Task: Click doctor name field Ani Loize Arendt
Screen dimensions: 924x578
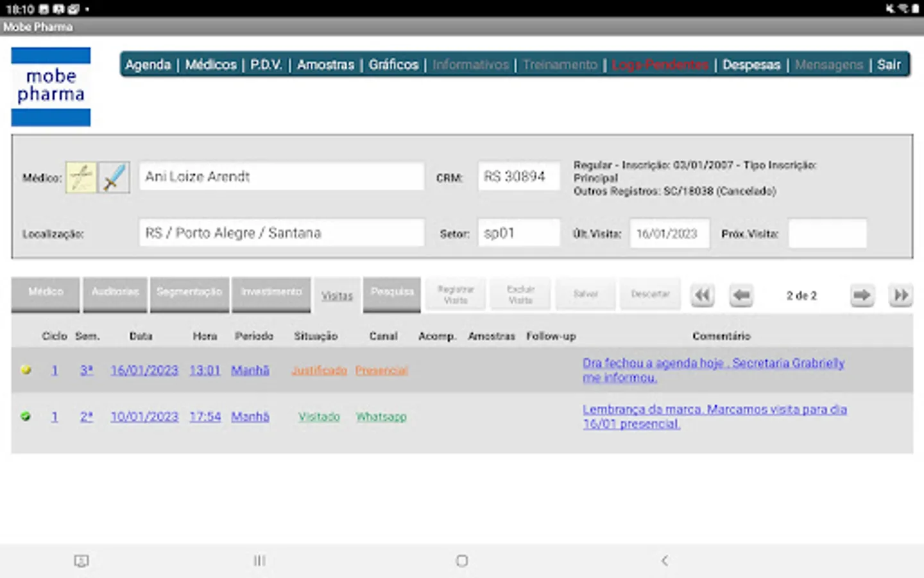Action: [x=282, y=177]
